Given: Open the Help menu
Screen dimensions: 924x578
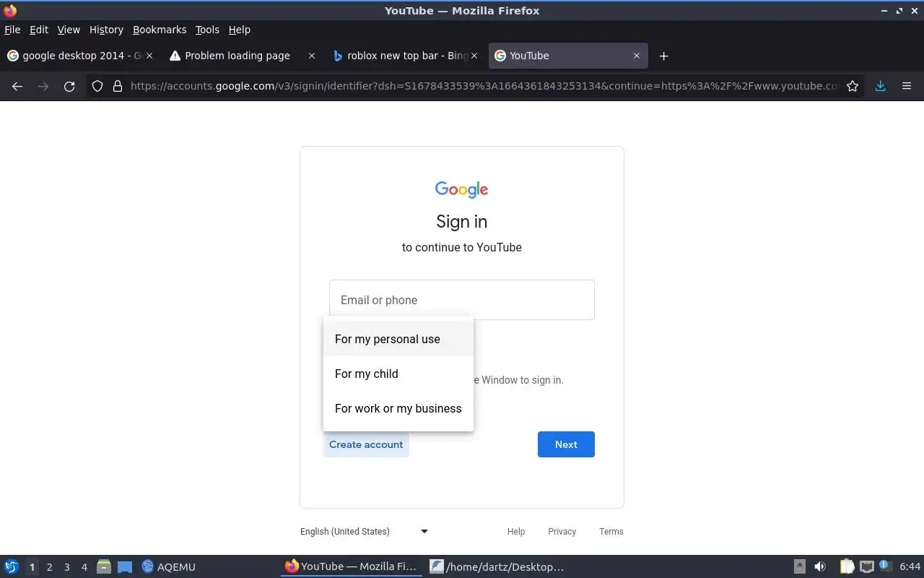Looking at the screenshot, I should tap(240, 30).
